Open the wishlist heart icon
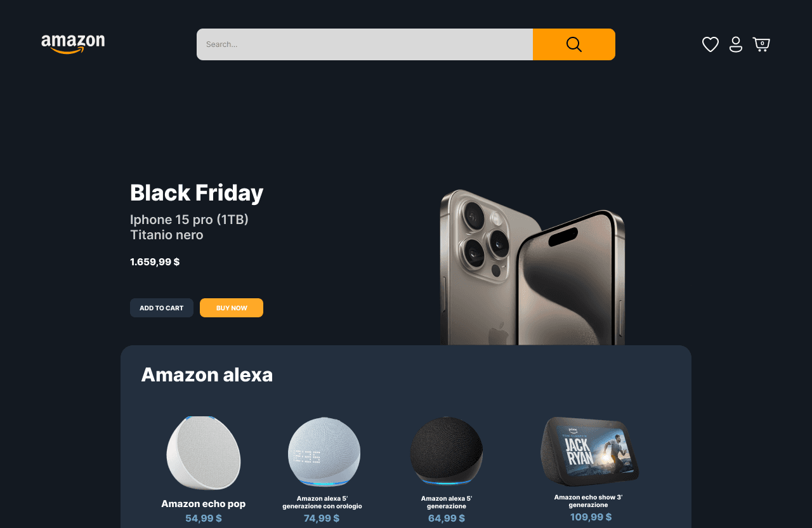Screen dimensions: 812x528 pyautogui.click(x=710, y=44)
